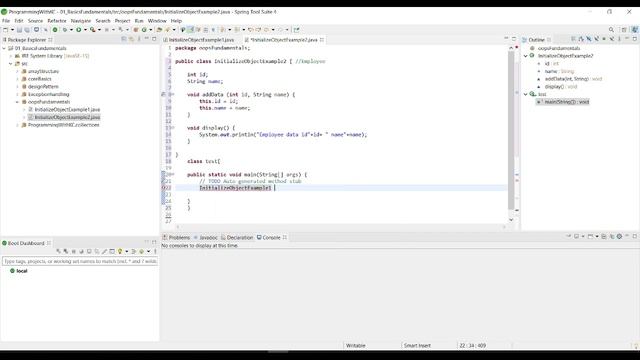Click the Save disk icon in toolbar
The height and width of the screenshot is (360, 640).
pos(19,30)
